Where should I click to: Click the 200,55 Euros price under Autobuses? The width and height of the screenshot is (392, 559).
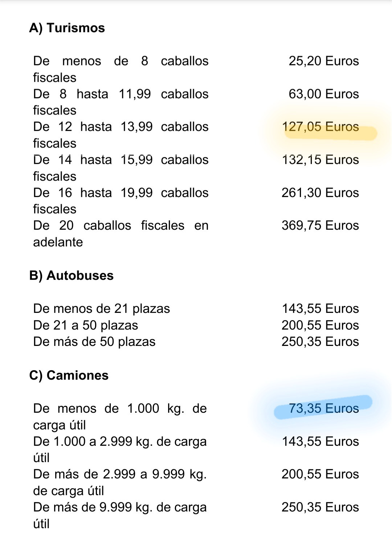click(320, 325)
